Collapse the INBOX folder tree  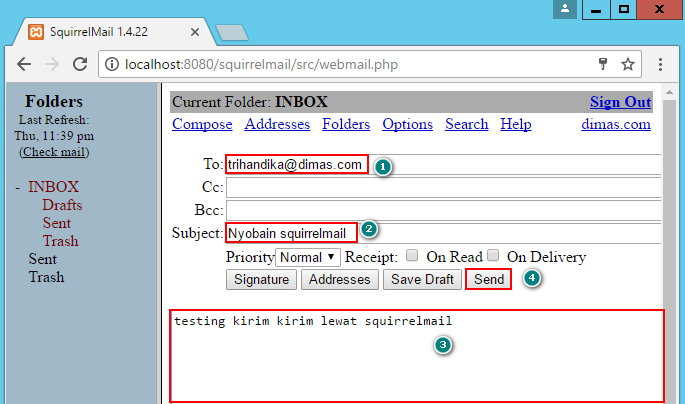coord(17,187)
